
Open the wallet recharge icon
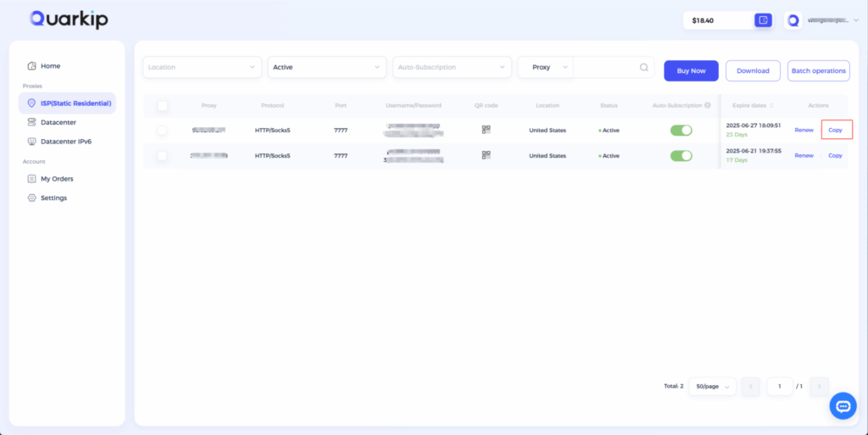(x=763, y=20)
